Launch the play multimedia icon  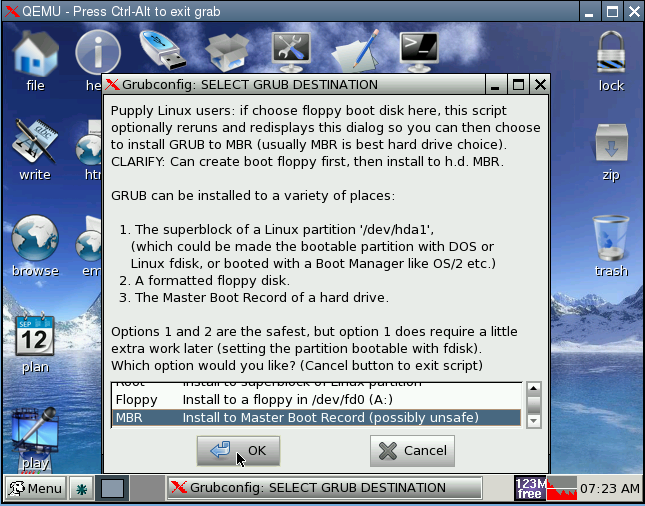tap(35, 432)
